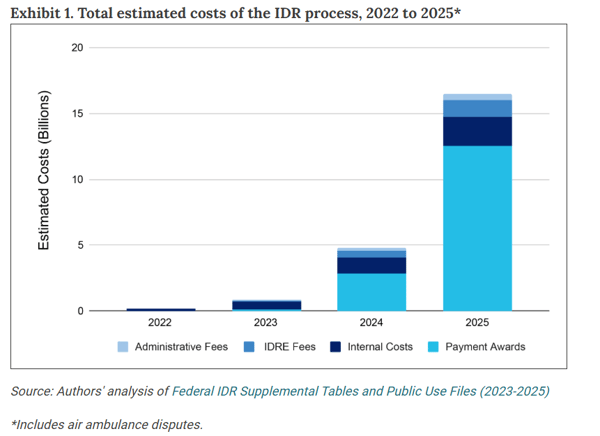The height and width of the screenshot is (436, 600).
Task: Click the Payment Awards legend swatch
Action: click(x=433, y=347)
